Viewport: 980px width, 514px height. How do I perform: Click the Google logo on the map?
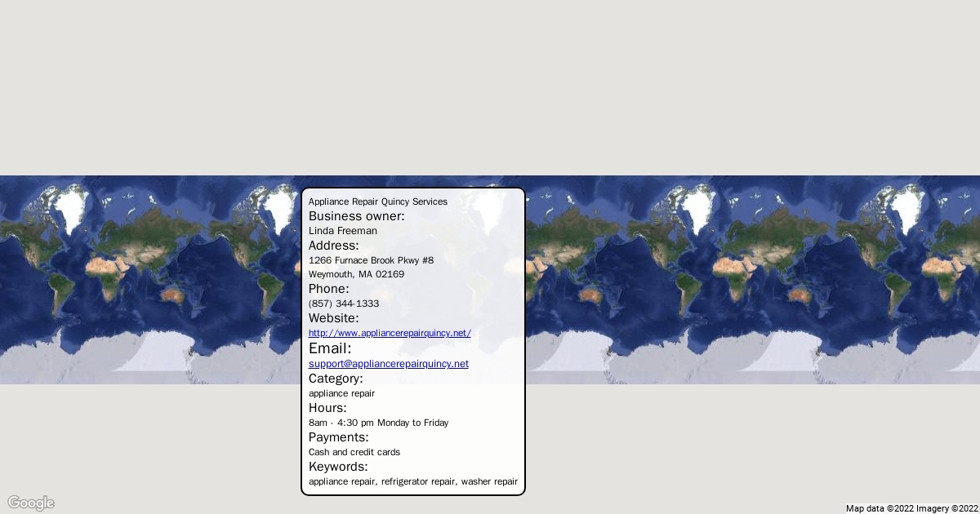point(31,503)
